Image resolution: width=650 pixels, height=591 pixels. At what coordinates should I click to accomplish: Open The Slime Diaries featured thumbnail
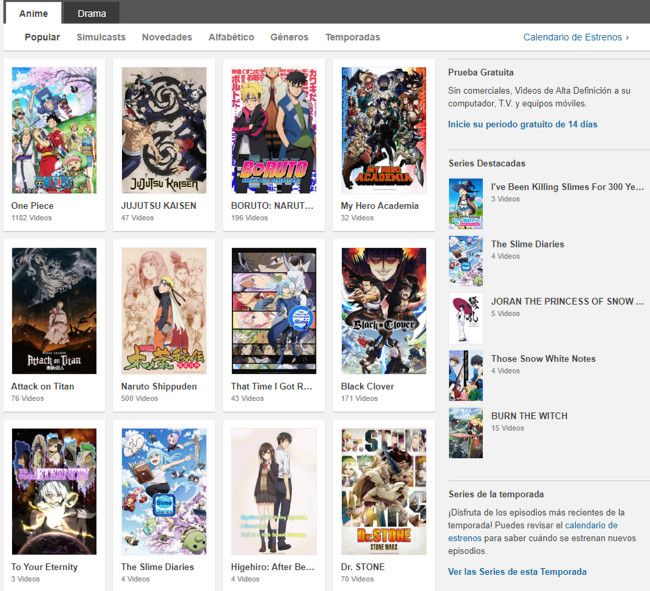pos(466,261)
